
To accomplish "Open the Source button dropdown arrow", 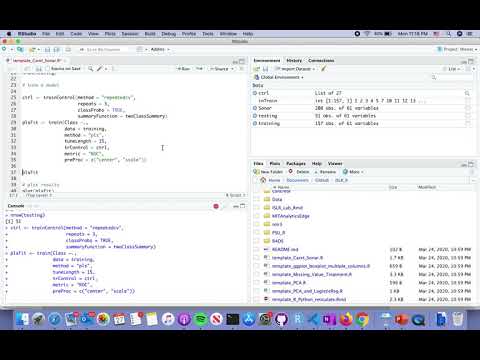I will 233,69.
